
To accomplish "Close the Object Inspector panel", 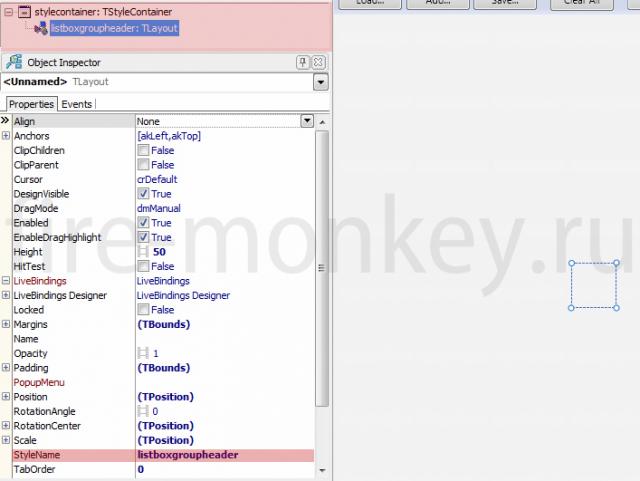I will coord(318,62).
